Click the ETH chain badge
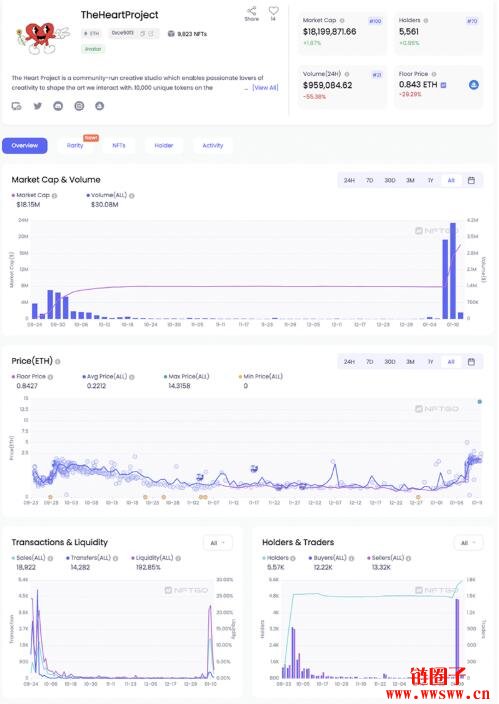 (x=92, y=34)
